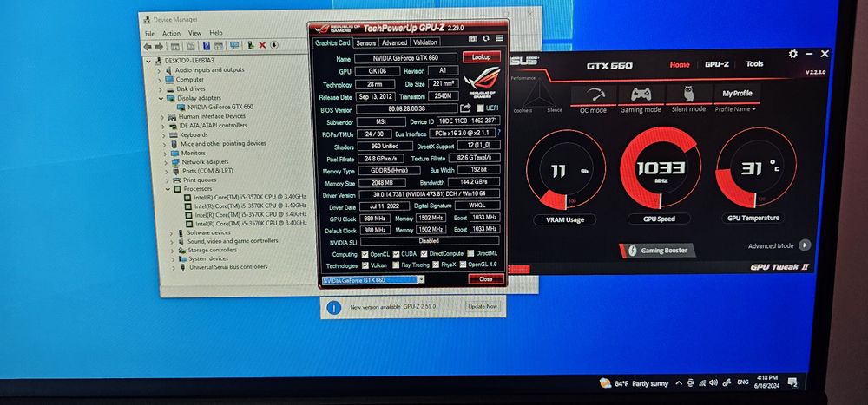
Task: Select the Gaming mode gamepad icon
Action: tap(641, 94)
